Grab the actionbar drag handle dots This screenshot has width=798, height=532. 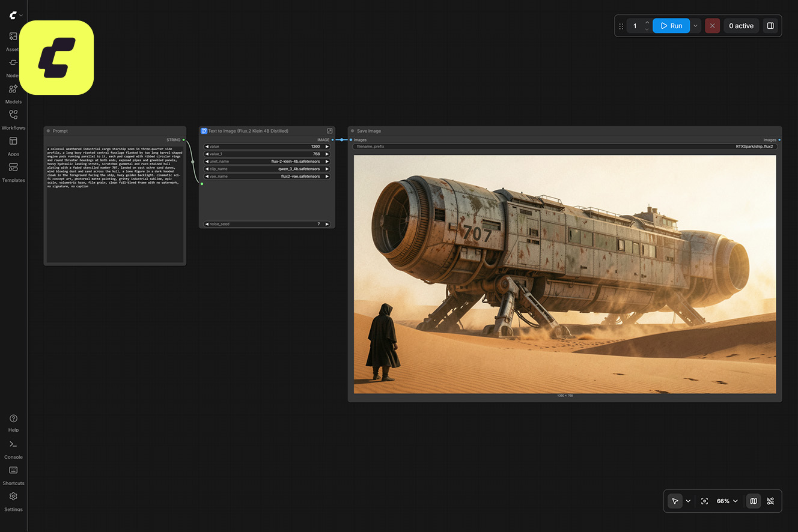(621, 26)
